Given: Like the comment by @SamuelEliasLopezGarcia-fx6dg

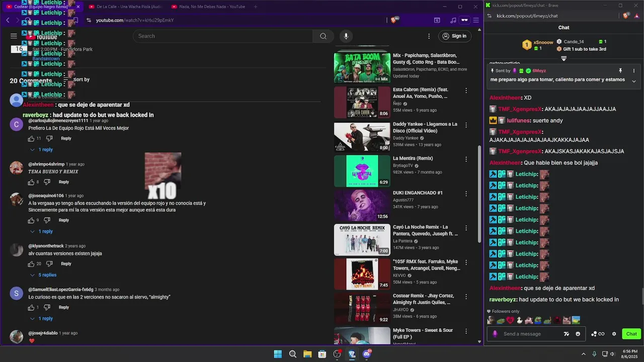Looking at the screenshot, I should tap(31, 307).
